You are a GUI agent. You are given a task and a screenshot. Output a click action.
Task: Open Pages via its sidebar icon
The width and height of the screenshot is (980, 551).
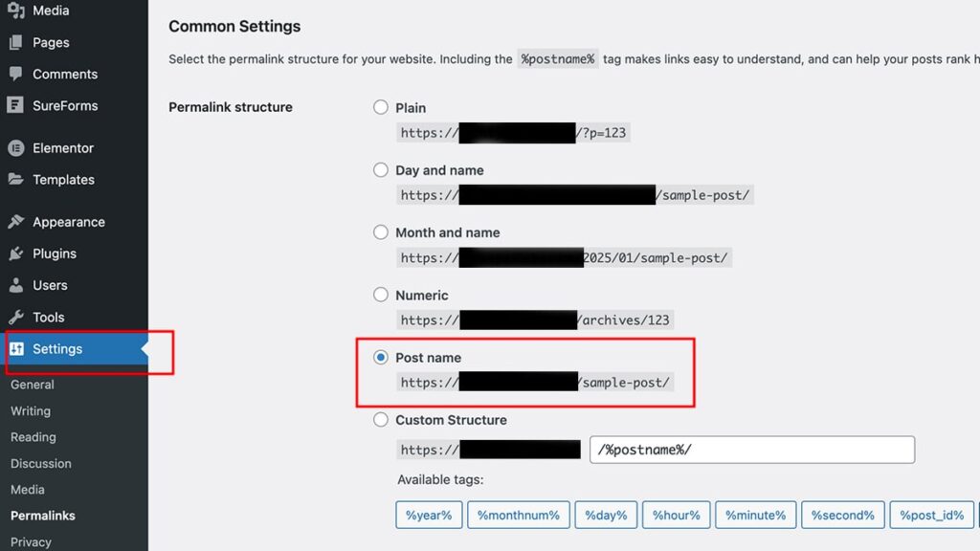point(16,42)
